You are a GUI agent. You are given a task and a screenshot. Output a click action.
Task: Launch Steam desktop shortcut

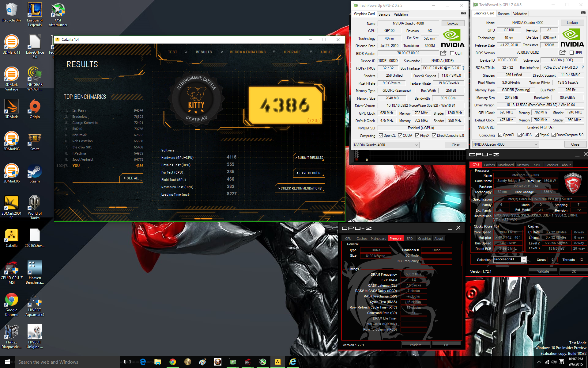click(35, 174)
